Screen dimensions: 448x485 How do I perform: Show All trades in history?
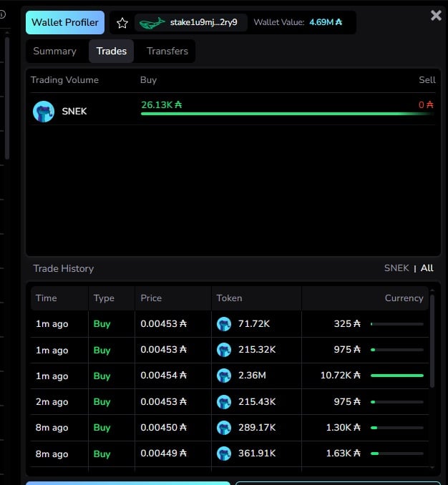tap(427, 268)
